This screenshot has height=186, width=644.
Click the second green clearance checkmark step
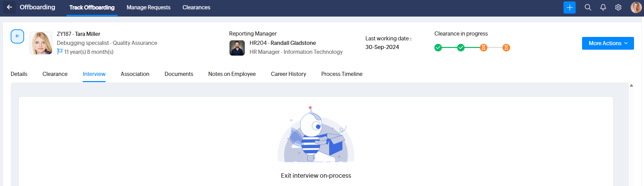(x=461, y=48)
